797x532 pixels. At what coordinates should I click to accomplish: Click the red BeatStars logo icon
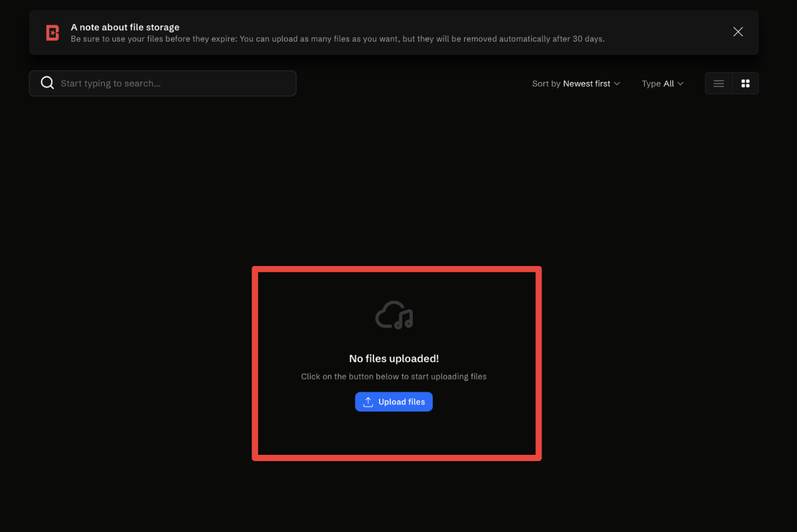tap(53, 33)
